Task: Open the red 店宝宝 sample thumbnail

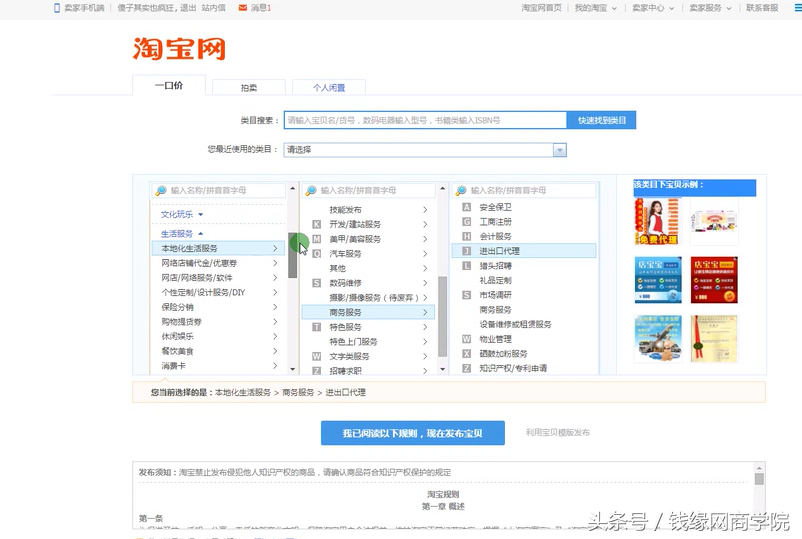Action: click(x=714, y=280)
